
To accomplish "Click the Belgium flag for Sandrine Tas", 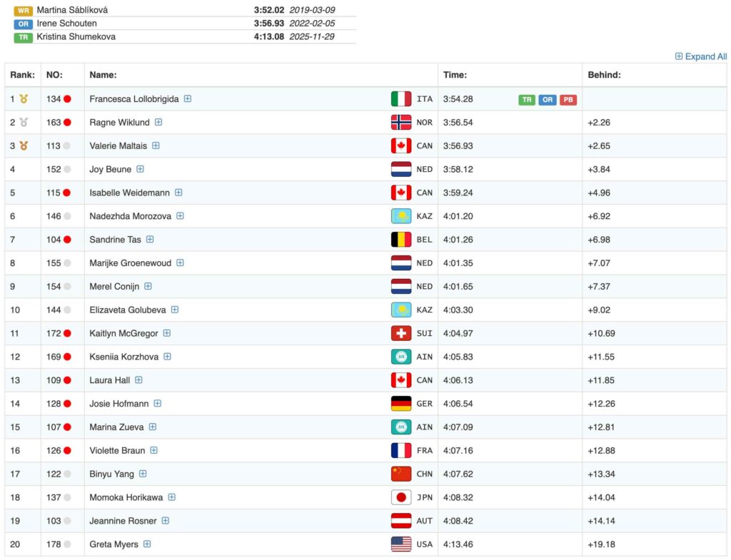I will tap(401, 240).
